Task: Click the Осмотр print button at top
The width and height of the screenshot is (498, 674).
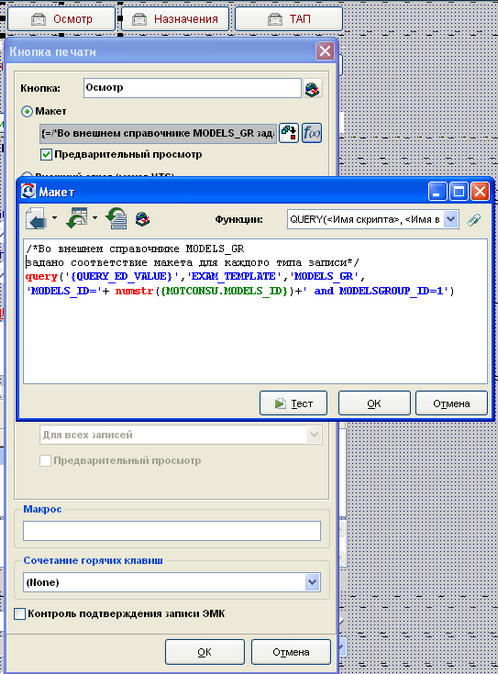Action: (62, 19)
